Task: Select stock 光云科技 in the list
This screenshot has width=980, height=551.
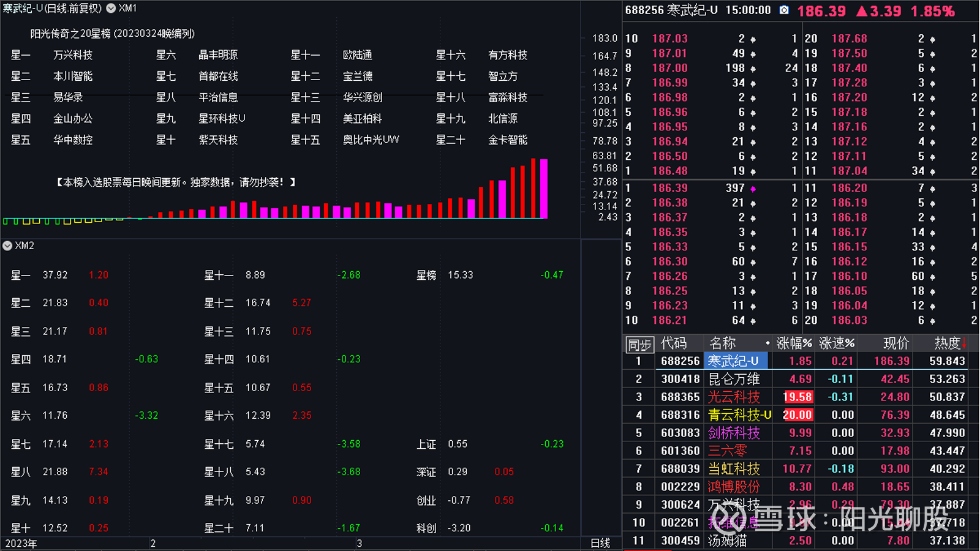Action: coord(734,397)
